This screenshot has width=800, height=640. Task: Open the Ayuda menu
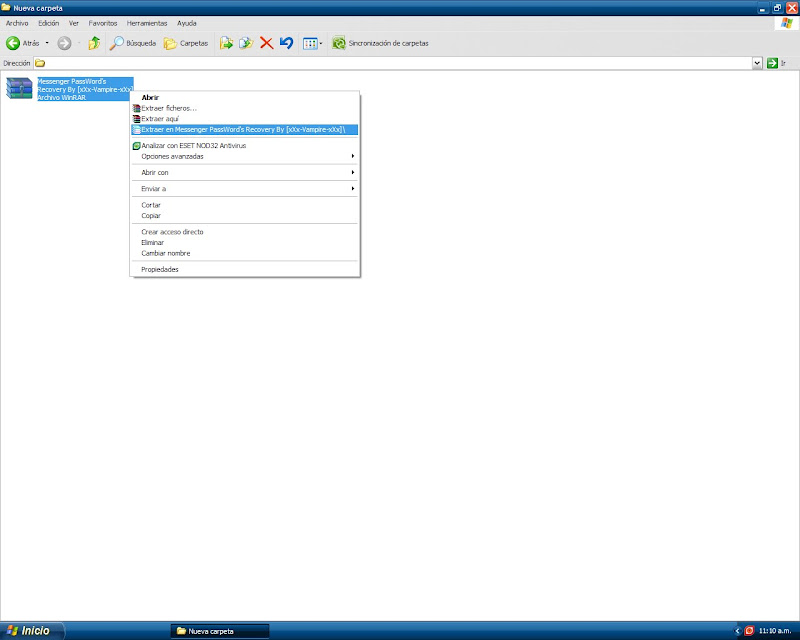click(x=187, y=23)
